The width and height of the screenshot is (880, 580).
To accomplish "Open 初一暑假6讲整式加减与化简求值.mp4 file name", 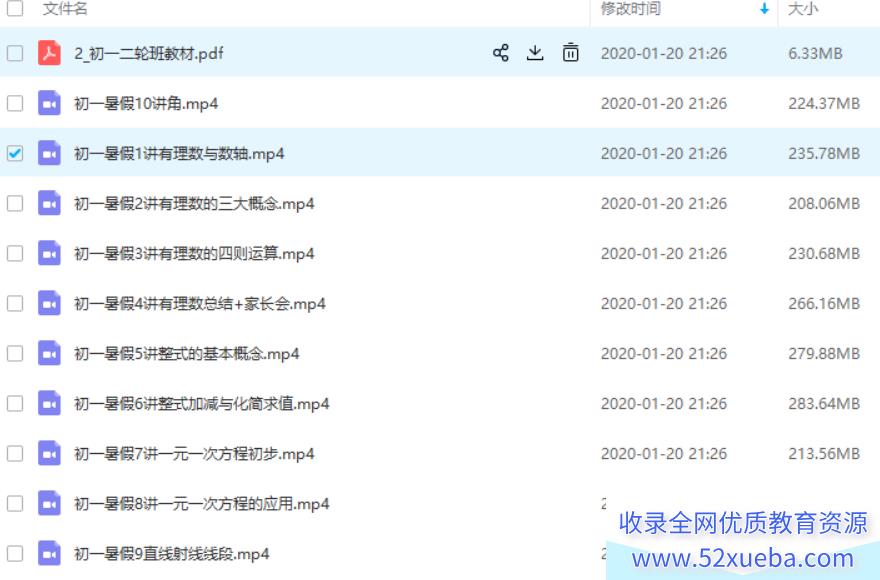I will click(x=201, y=404).
